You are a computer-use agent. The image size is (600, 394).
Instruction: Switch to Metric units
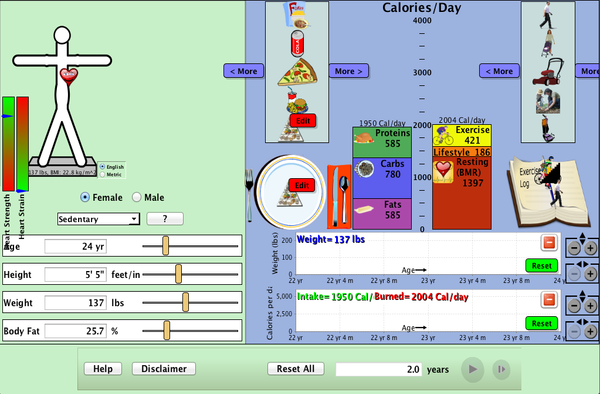point(102,174)
